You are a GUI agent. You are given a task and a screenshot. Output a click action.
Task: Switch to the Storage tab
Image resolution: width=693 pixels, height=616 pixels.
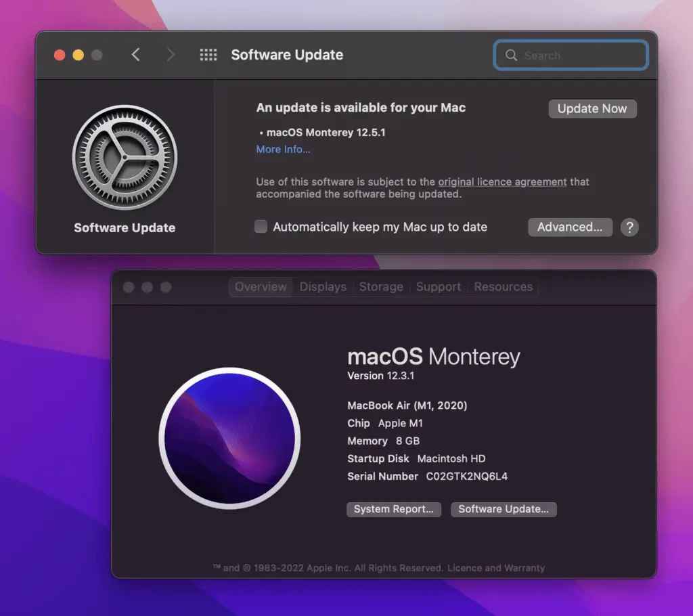[x=381, y=287]
